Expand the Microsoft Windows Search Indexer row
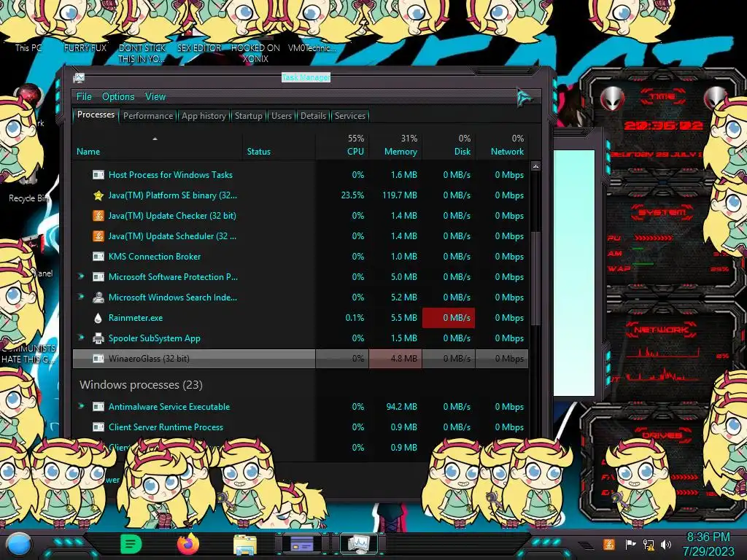747x560 pixels. tap(81, 297)
